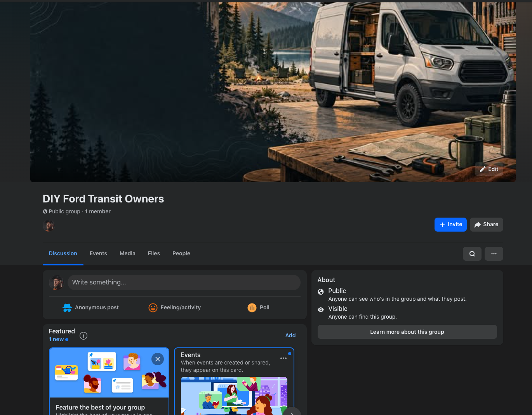
Task: Click the 1 member count text
Action: click(x=98, y=211)
